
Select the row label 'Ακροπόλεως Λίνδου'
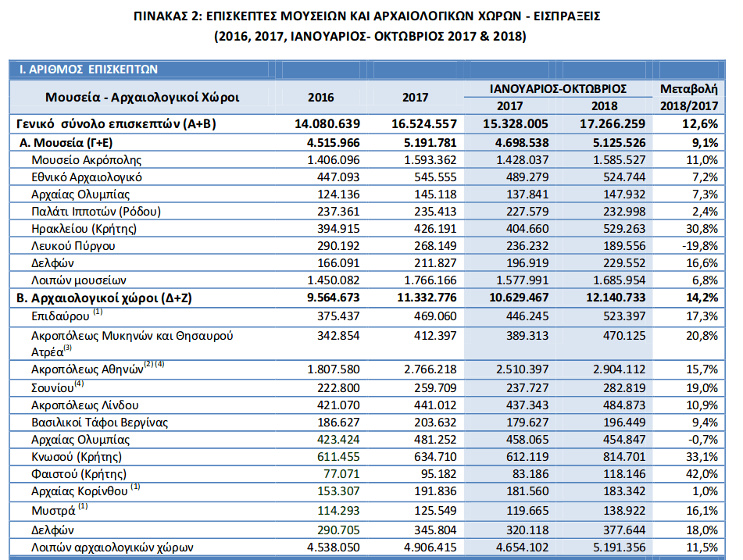[x=85, y=405]
